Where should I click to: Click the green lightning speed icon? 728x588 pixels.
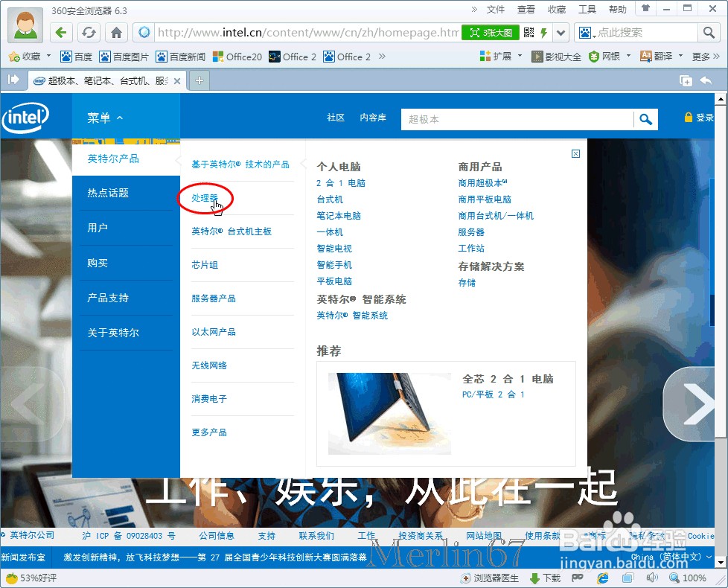543,33
